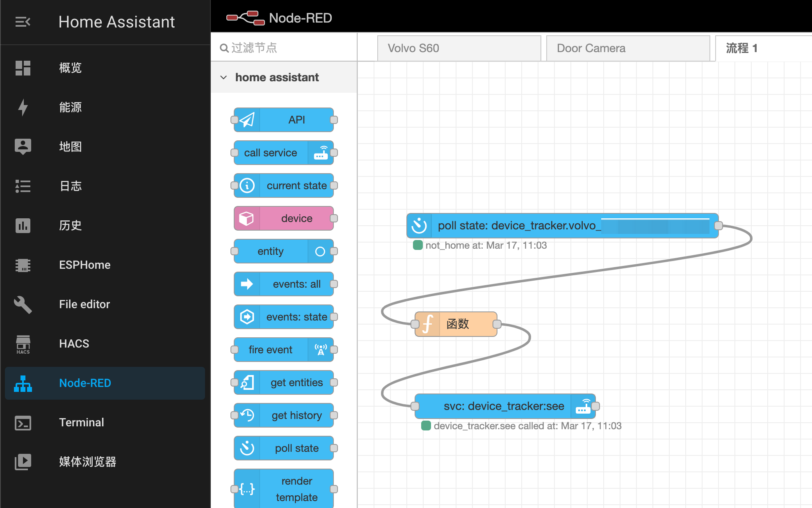Open the ESPHome chip icon
This screenshot has width=812, height=508.
(x=23, y=265)
